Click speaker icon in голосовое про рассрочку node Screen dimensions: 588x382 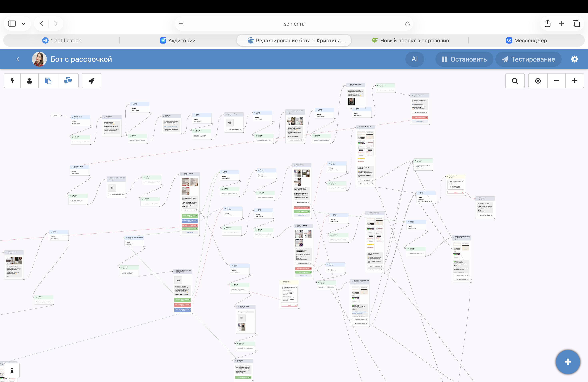[178, 280]
